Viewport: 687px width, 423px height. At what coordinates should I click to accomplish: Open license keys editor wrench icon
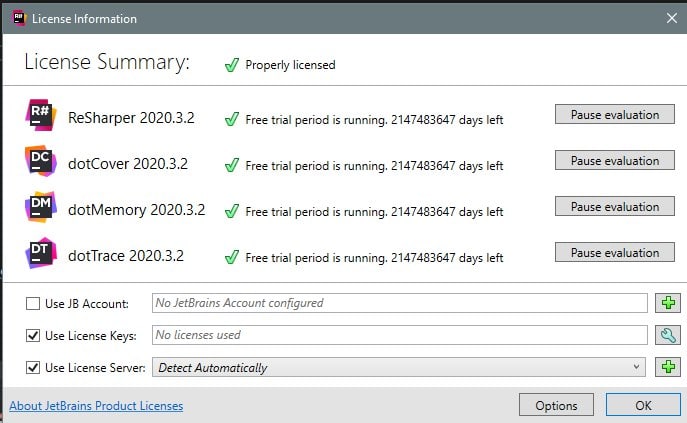point(668,335)
